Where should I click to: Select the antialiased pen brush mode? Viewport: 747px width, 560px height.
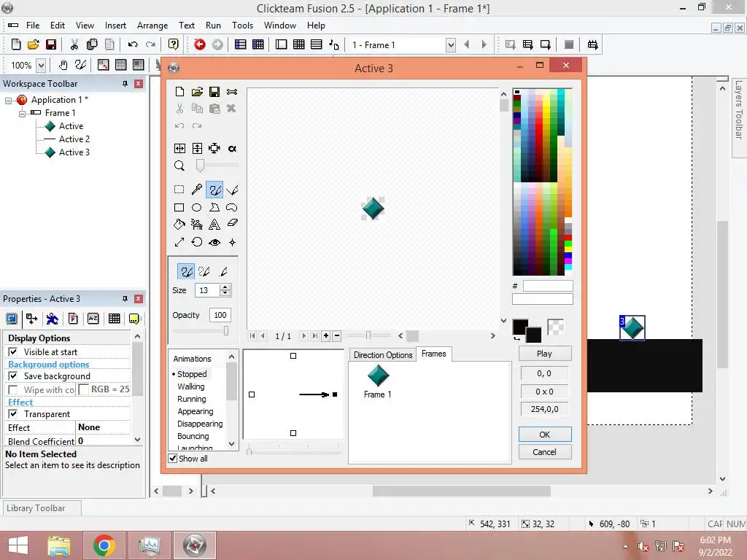[x=222, y=271]
